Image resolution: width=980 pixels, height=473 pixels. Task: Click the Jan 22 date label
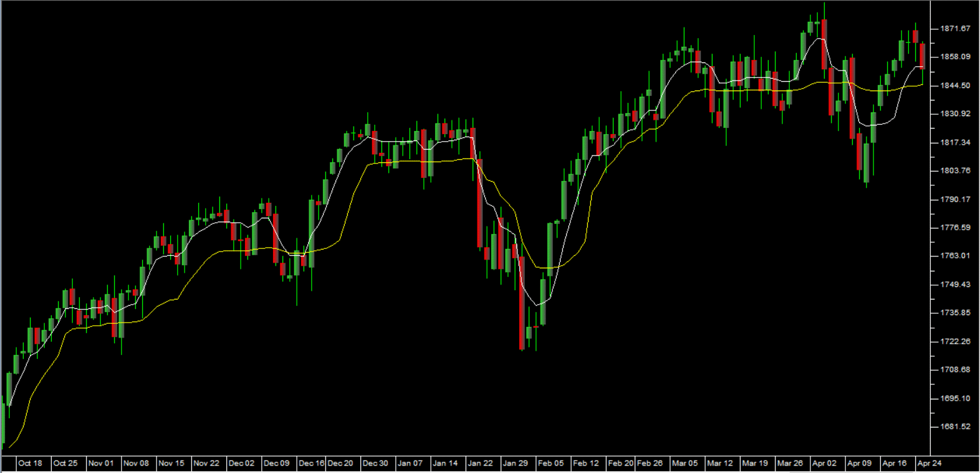point(480,463)
